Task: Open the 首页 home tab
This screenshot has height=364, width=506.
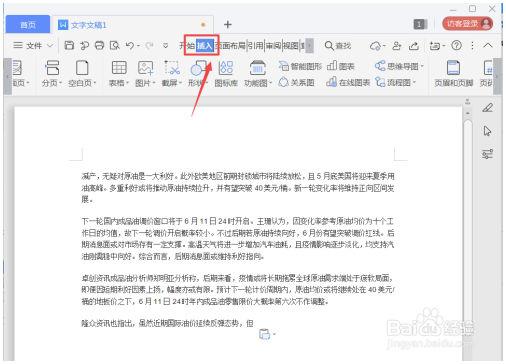Action: [x=28, y=25]
